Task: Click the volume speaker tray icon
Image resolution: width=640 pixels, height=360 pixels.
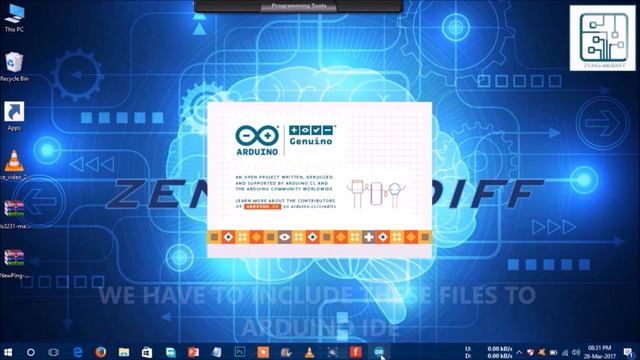Action: [576, 352]
